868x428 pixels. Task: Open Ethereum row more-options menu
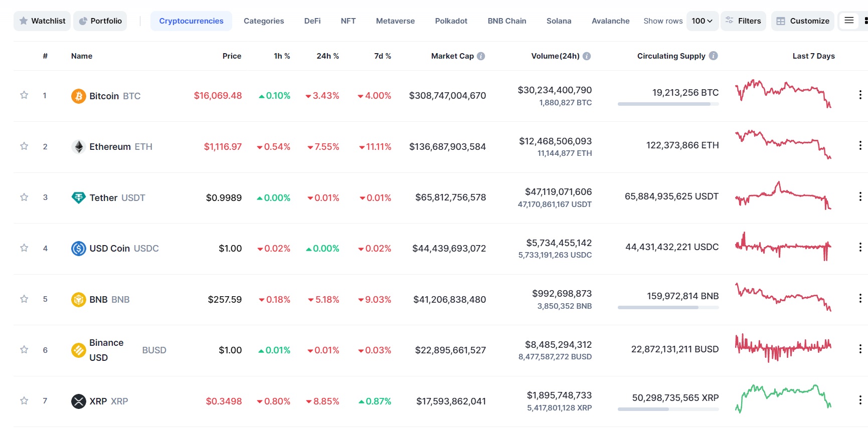point(860,146)
